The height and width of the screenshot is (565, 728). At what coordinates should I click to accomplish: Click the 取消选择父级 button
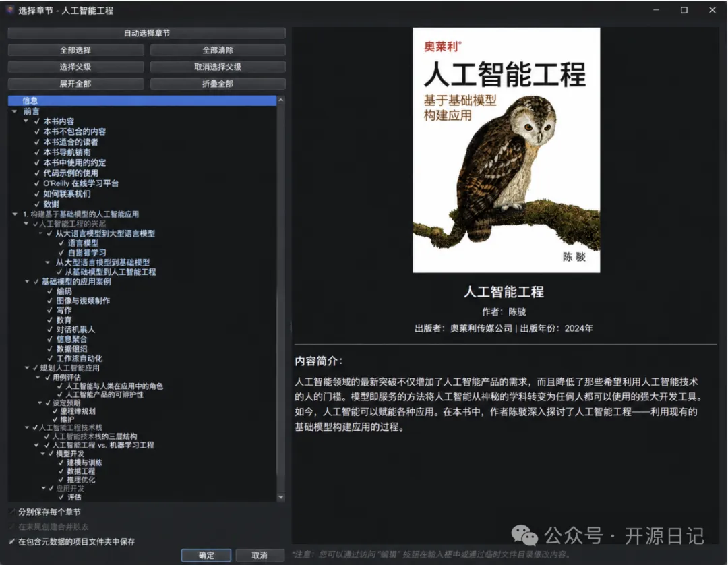[x=218, y=67]
